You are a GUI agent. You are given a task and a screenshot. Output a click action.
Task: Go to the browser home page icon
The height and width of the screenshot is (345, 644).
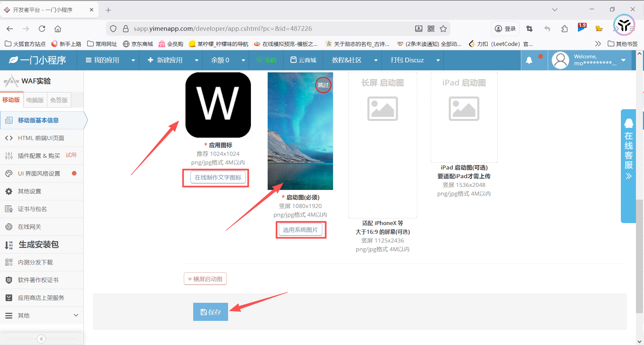click(58, 29)
